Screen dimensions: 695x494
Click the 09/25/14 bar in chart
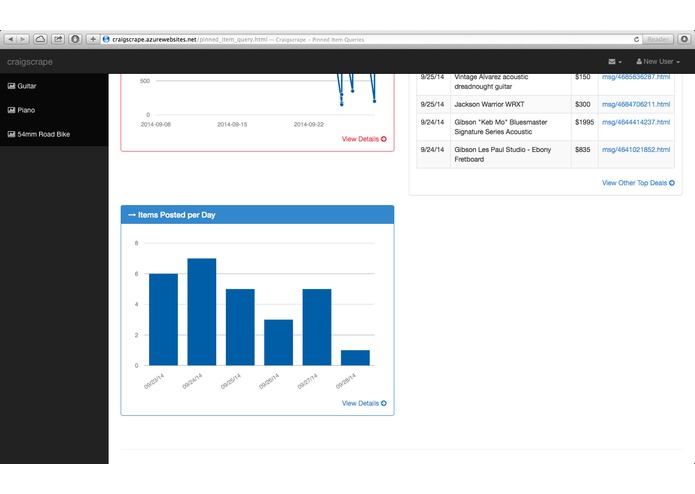click(x=240, y=327)
